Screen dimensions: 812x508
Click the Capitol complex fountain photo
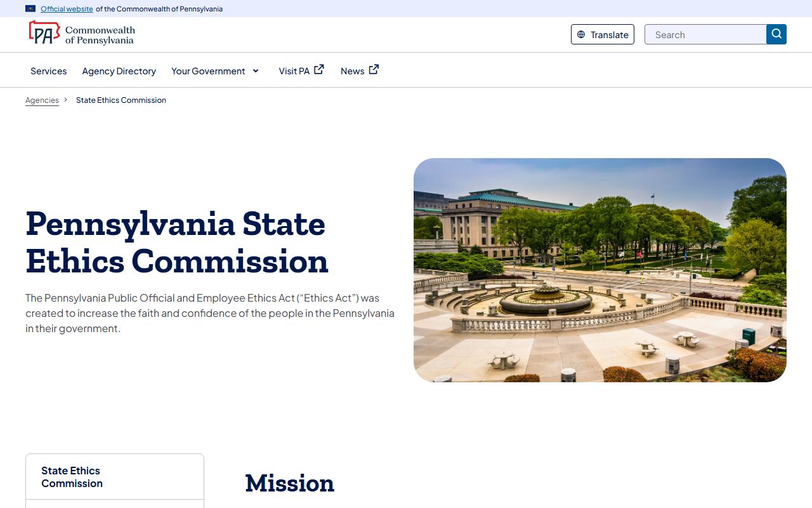600,270
